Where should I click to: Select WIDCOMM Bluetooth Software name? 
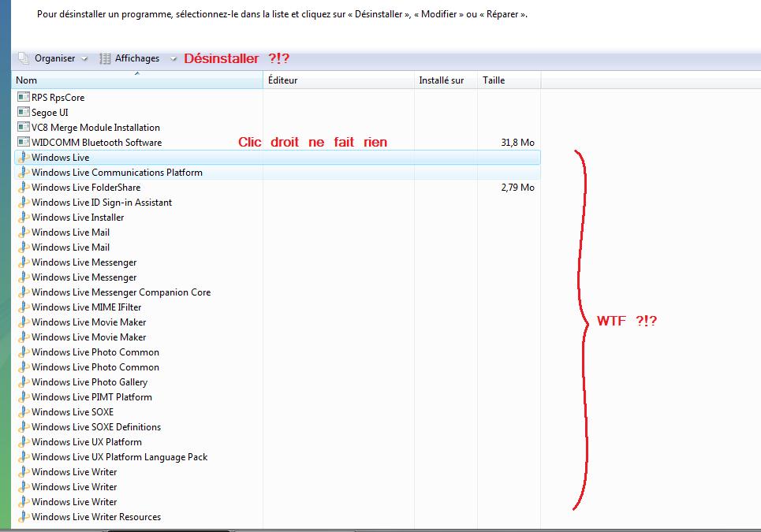coord(96,143)
